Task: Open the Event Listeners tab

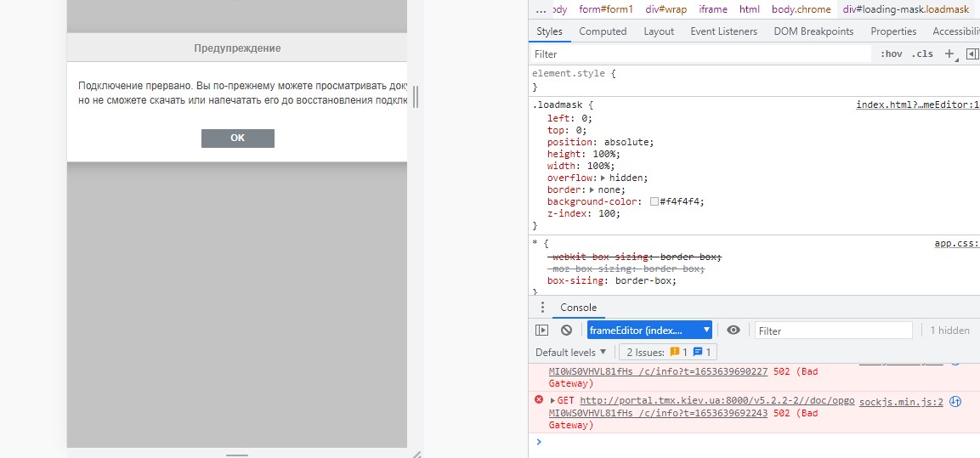Action: click(724, 31)
